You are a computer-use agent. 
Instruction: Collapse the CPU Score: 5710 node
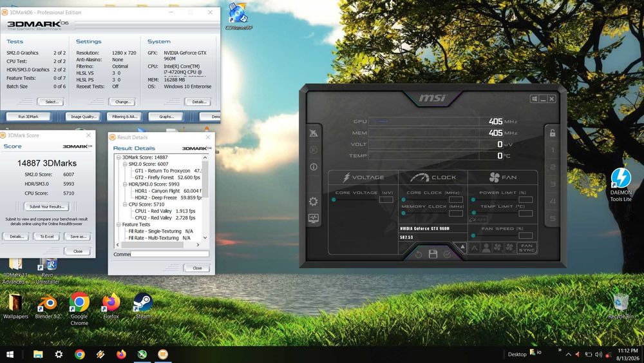[125, 204]
